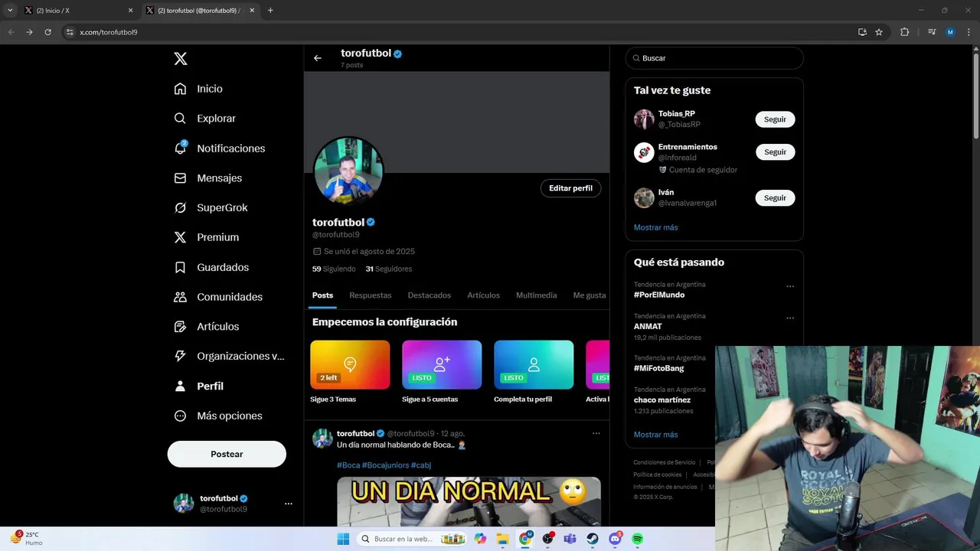Image resolution: width=980 pixels, height=551 pixels.
Task: Open Microsoft Teams from the taskbar
Action: [x=570, y=539]
